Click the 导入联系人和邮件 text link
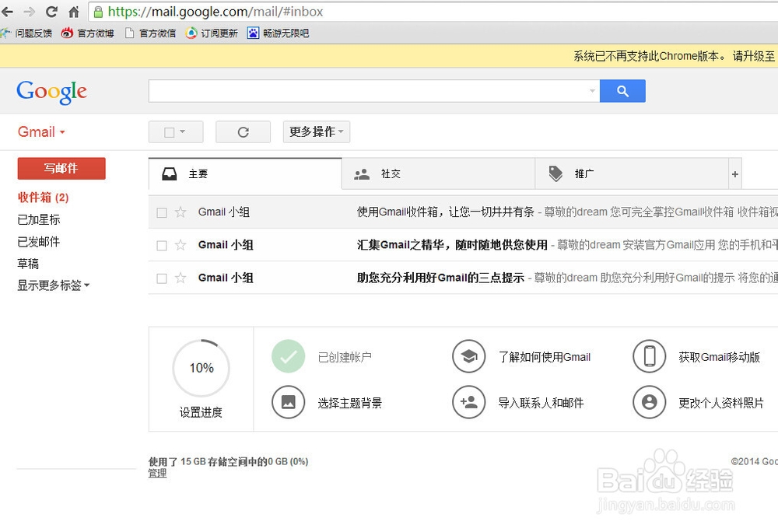The image size is (778, 532). pyautogui.click(x=541, y=403)
